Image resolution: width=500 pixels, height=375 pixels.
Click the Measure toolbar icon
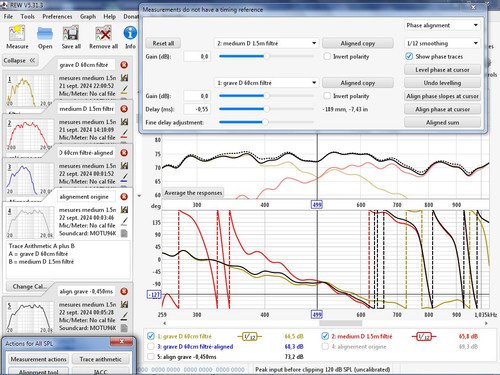pos(17,37)
